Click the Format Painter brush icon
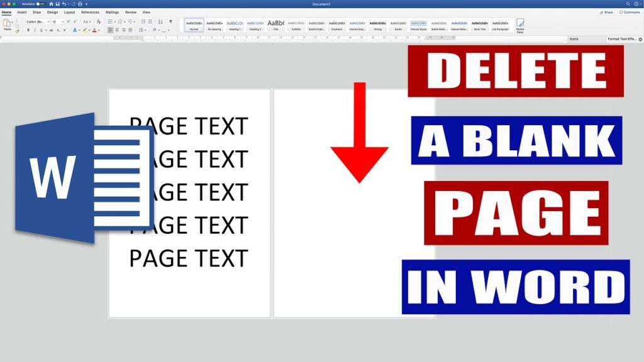644x362 pixels. coord(17,31)
